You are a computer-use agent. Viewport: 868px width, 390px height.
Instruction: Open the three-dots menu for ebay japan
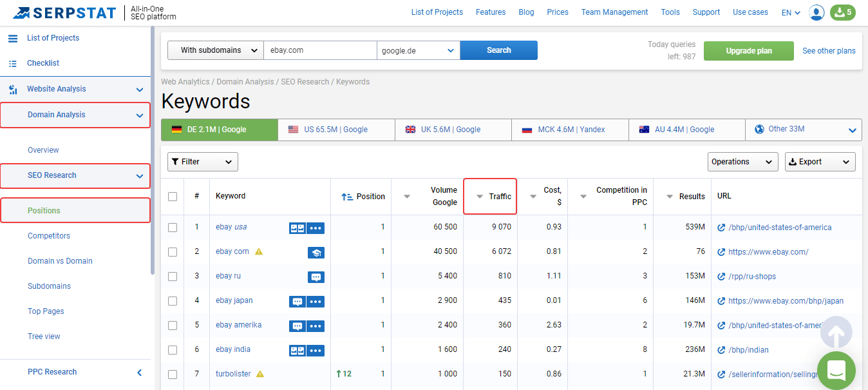(x=316, y=301)
